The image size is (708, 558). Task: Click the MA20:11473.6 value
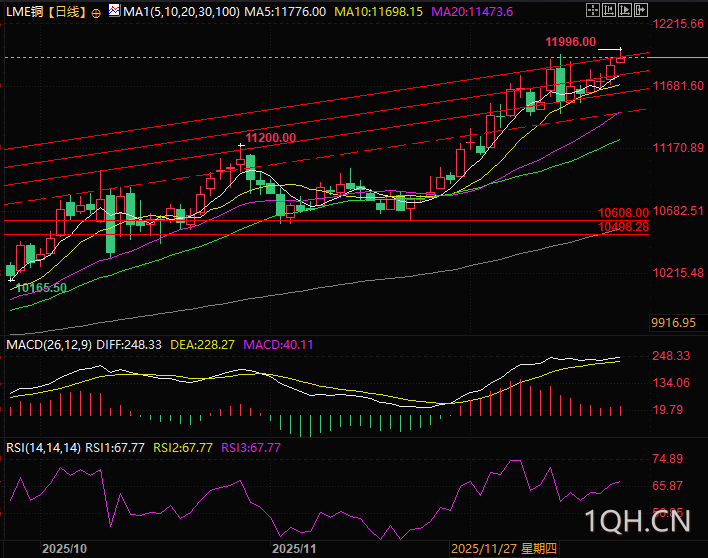click(472, 12)
